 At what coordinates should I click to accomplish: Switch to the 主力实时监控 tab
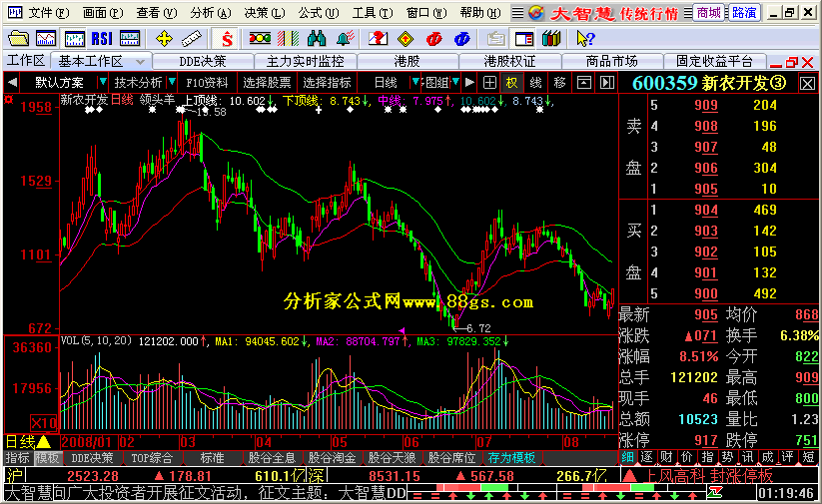click(x=305, y=61)
